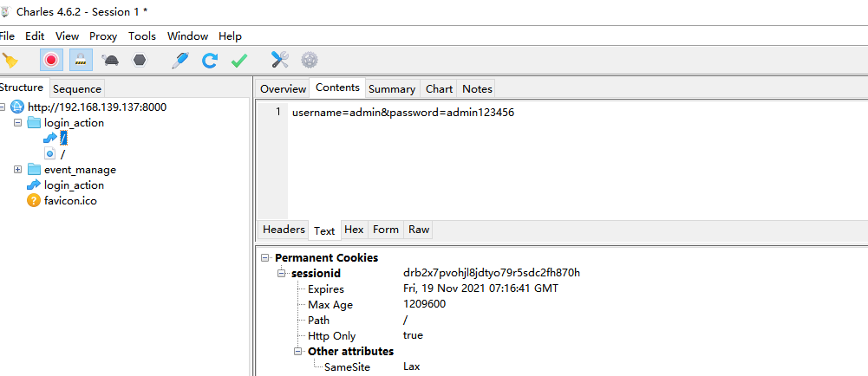Open the Raw sub-tab
The image size is (868, 376).
(x=419, y=230)
